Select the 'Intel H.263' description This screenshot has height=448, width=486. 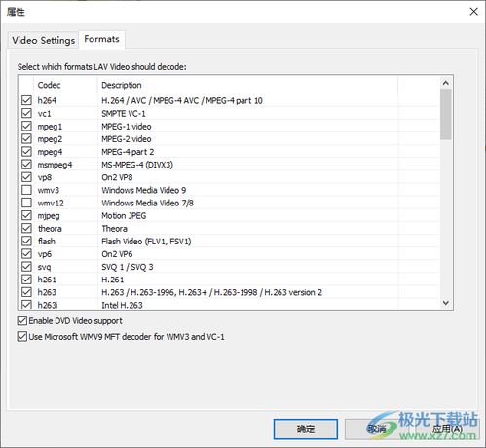click(122, 305)
